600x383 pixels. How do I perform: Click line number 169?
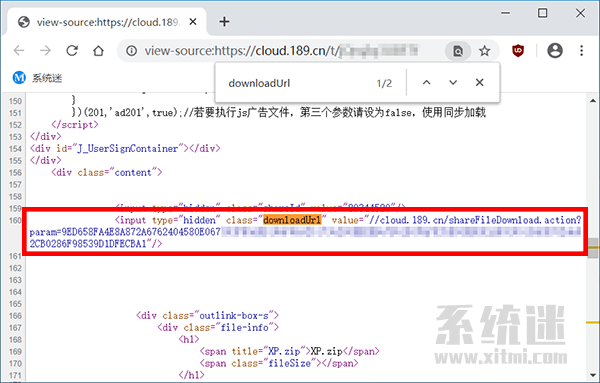point(15,351)
